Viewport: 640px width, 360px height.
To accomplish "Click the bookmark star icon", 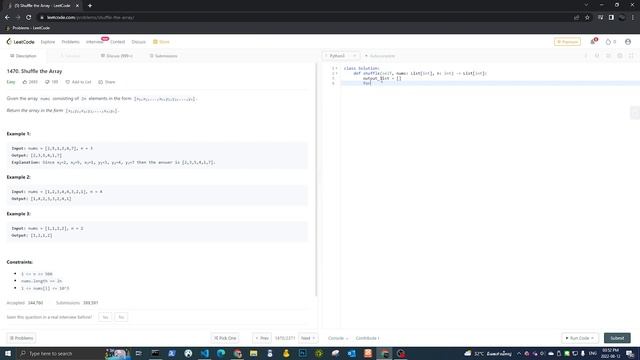I will (587, 17).
